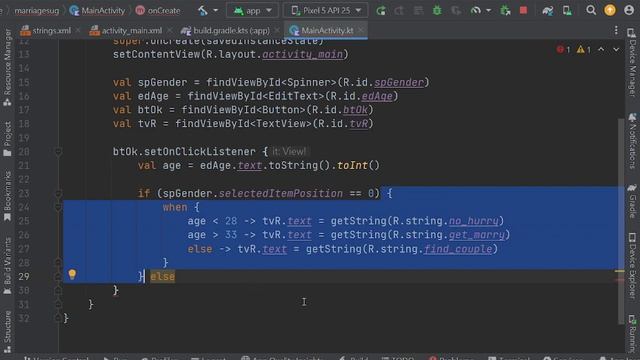Close the activity_main.xml tab
Screen dimensions: 640x360
[x=169, y=30]
